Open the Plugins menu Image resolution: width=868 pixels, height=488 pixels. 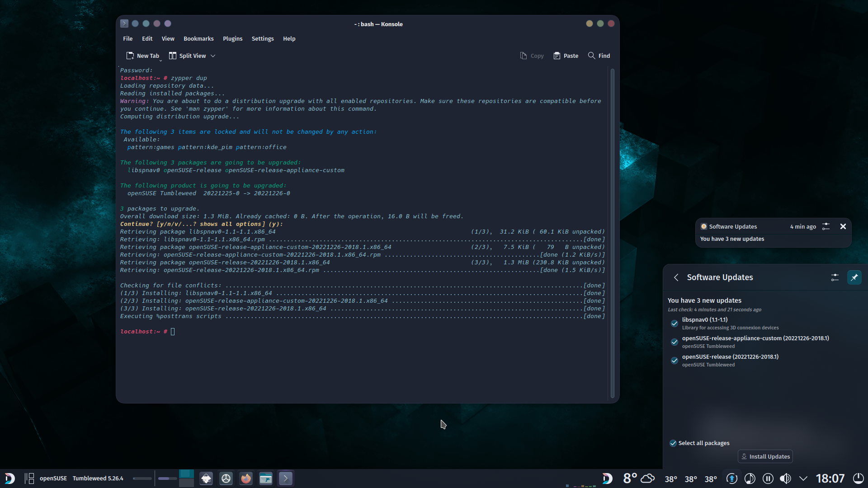click(232, 39)
